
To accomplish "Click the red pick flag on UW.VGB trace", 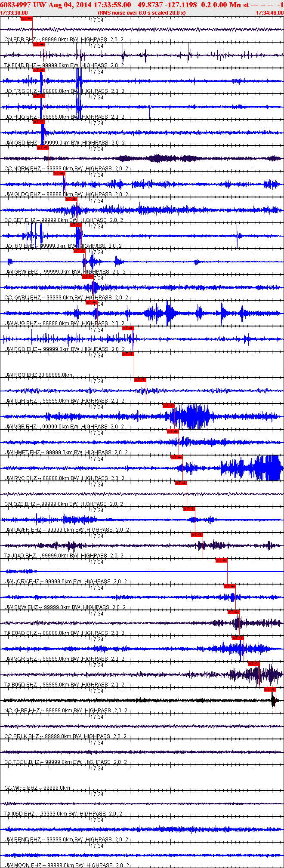I will [168, 406].
